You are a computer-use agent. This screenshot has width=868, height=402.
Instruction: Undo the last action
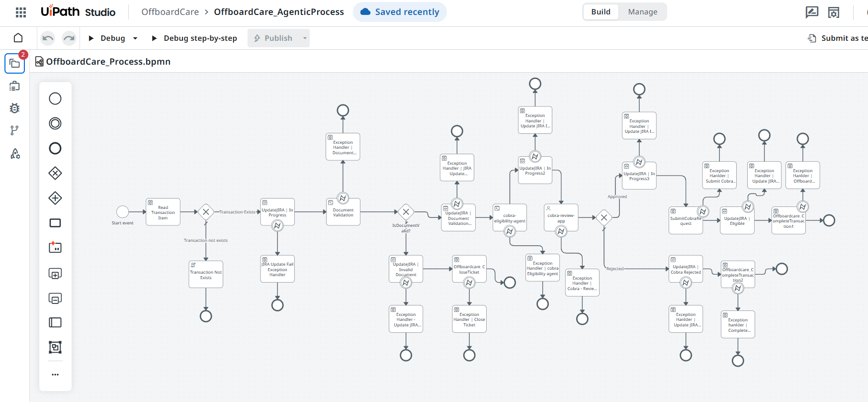48,38
